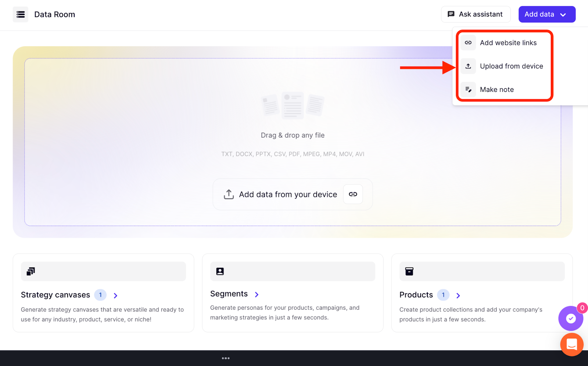Expand the Segments section chevron

(257, 294)
